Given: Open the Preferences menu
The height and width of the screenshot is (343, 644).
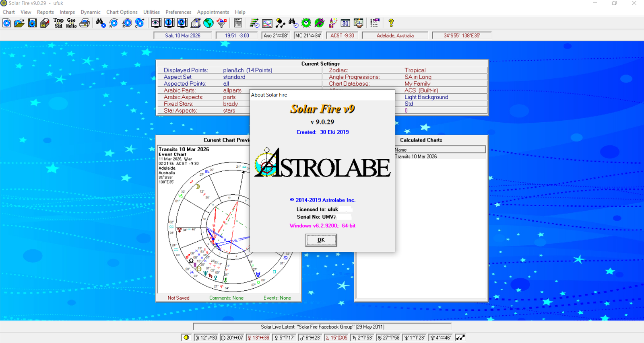Looking at the screenshot, I should pos(178,12).
